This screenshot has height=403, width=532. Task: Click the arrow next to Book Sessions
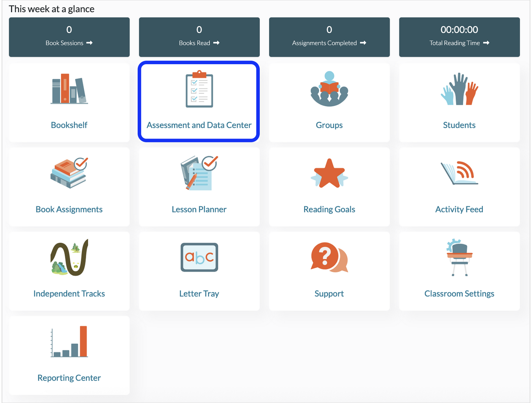[89, 43]
